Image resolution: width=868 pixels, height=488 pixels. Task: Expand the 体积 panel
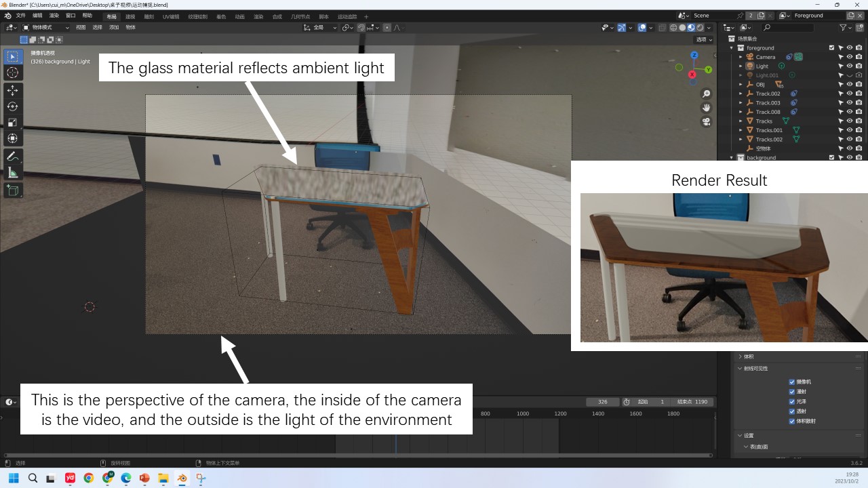click(740, 357)
